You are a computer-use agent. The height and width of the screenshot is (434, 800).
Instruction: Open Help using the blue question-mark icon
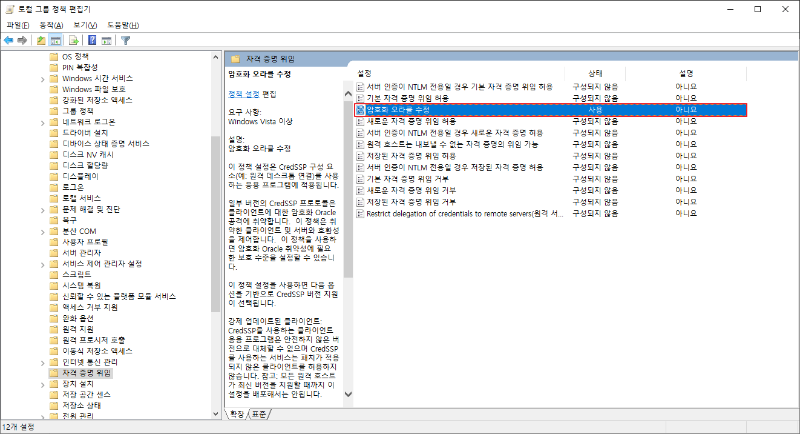[91, 40]
